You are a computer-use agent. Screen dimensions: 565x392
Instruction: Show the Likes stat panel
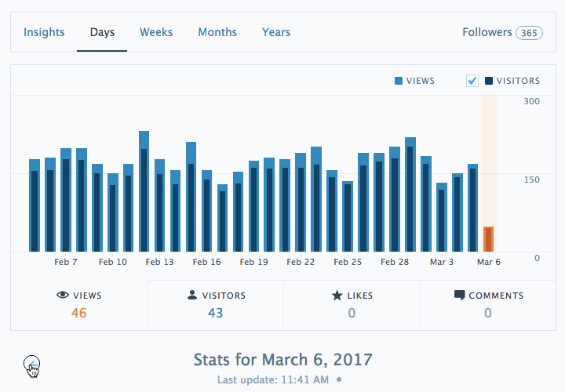(352, 305)
